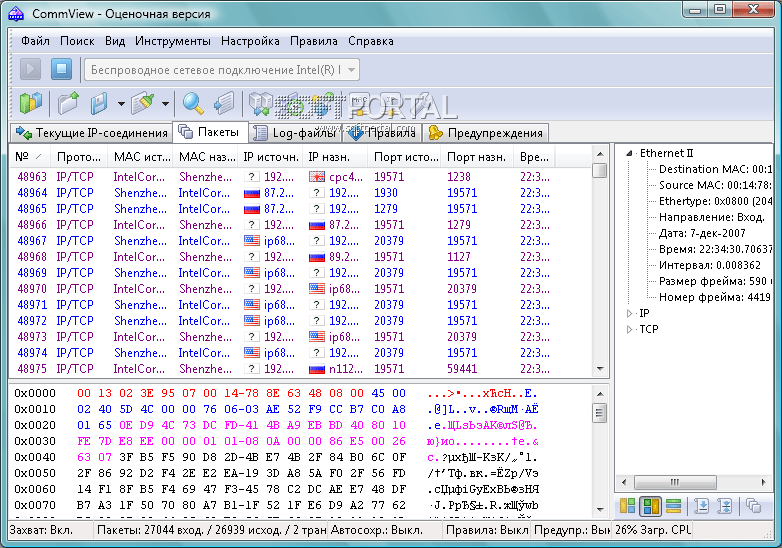Collapse the Ethernet II tree node

click(x=630, y=153)
